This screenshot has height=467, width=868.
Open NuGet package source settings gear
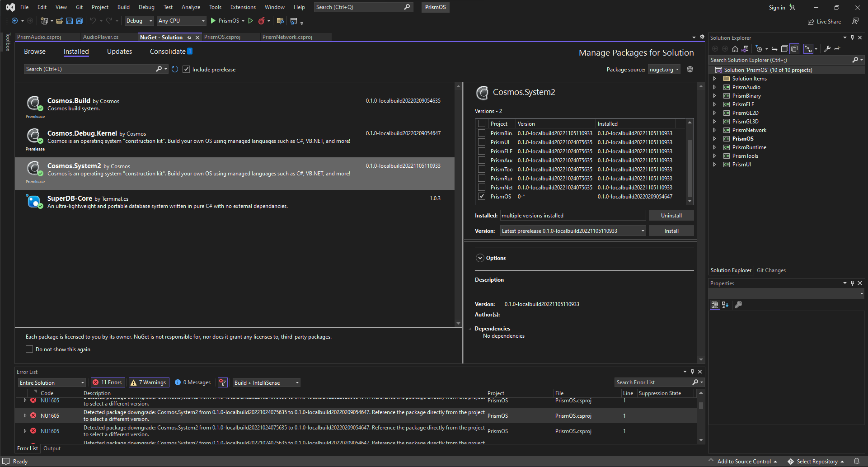pyautogui.click(x=690, y=69)
